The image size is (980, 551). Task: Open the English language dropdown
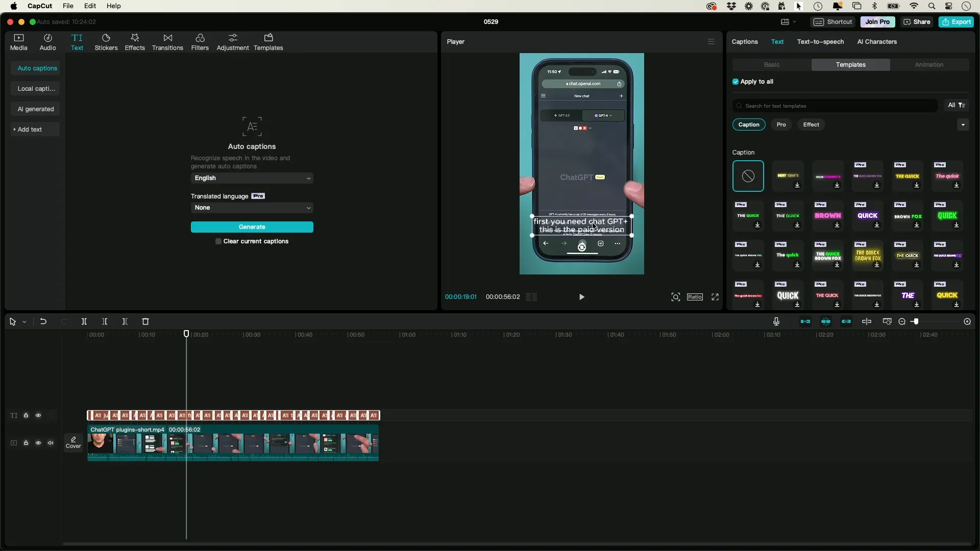coord(252,178)
